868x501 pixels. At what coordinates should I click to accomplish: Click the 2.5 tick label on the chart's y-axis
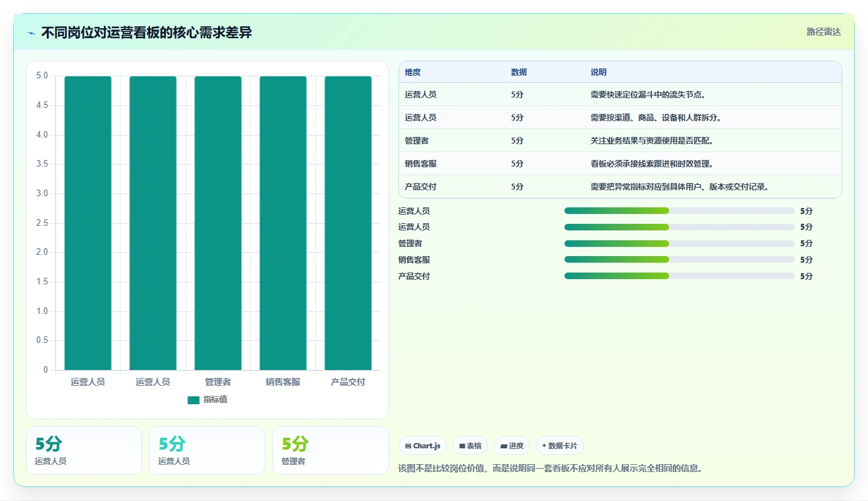point(41,223)
